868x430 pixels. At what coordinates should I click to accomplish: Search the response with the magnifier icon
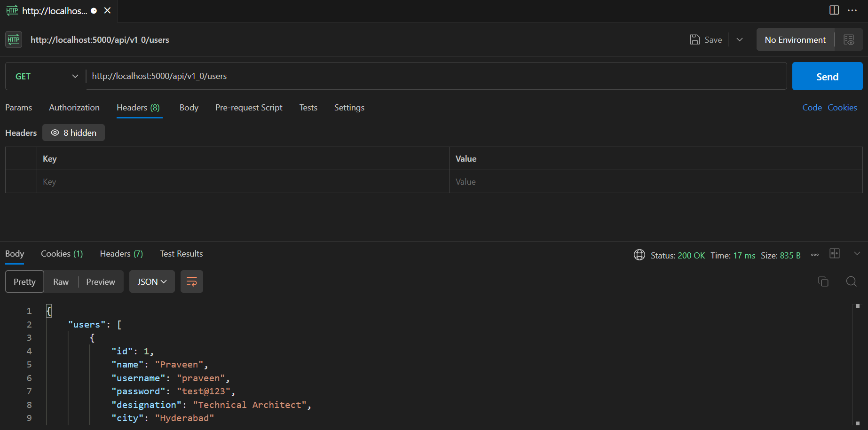[851, 281]
